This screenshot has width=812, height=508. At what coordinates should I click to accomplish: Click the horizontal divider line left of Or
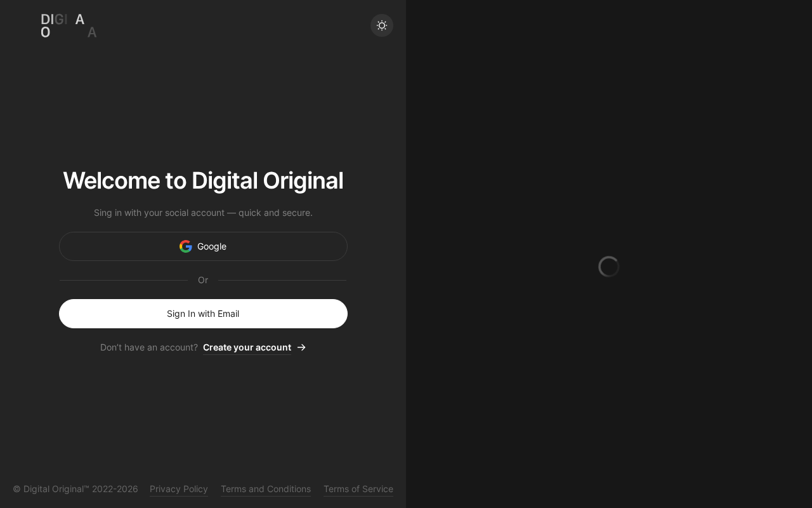click(123, 280)
